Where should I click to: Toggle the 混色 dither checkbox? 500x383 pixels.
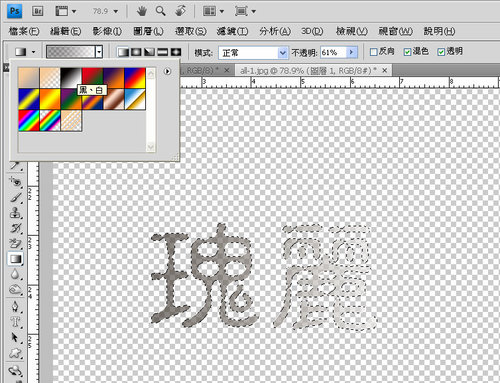point(407,52)
